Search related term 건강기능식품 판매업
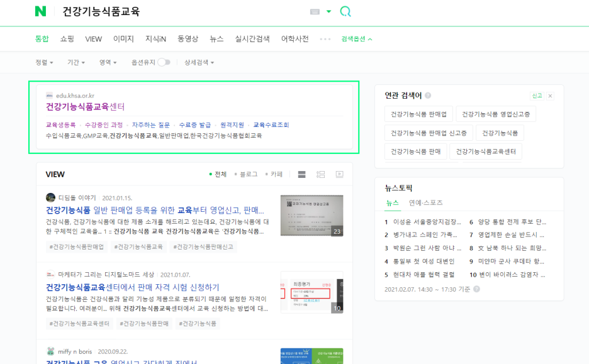The width and height of the screenshot is (589, 364). [x=418, y=114]
